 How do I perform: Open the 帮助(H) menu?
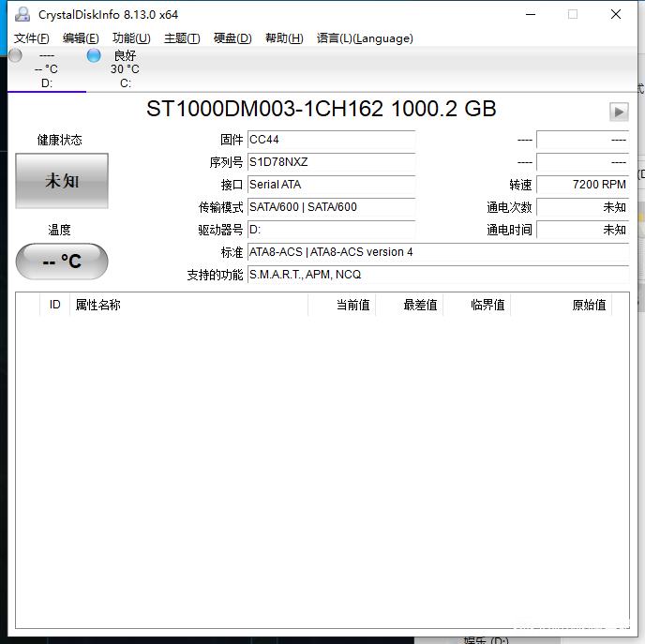click(x=284, y=38)
